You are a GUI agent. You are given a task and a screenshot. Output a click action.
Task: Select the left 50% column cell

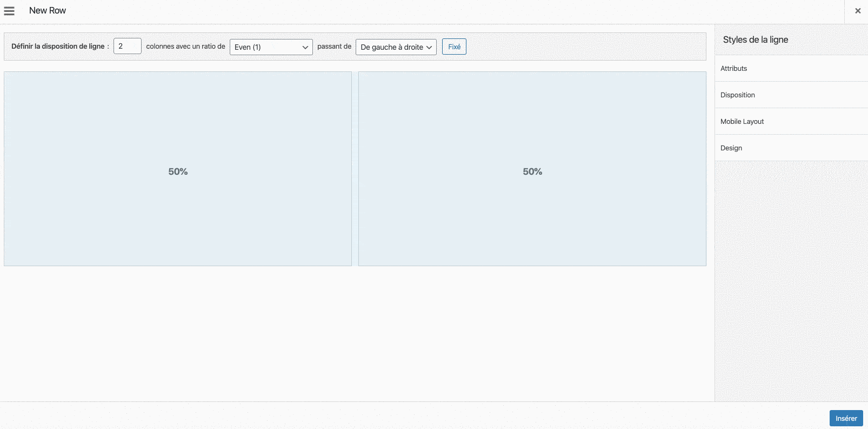178,169
